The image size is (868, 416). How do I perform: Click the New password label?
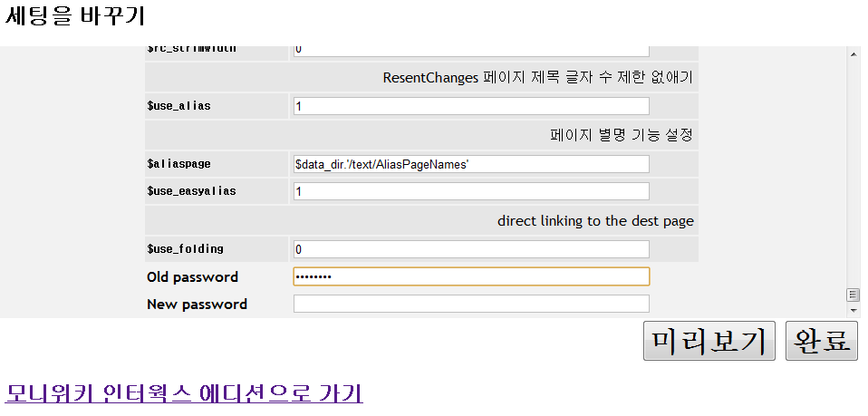(x=197, y=305)
